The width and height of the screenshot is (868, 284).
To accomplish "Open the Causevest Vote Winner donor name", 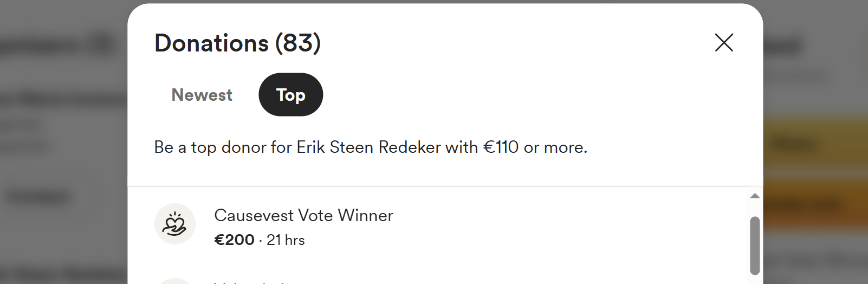I will click(x=303, y=215).
